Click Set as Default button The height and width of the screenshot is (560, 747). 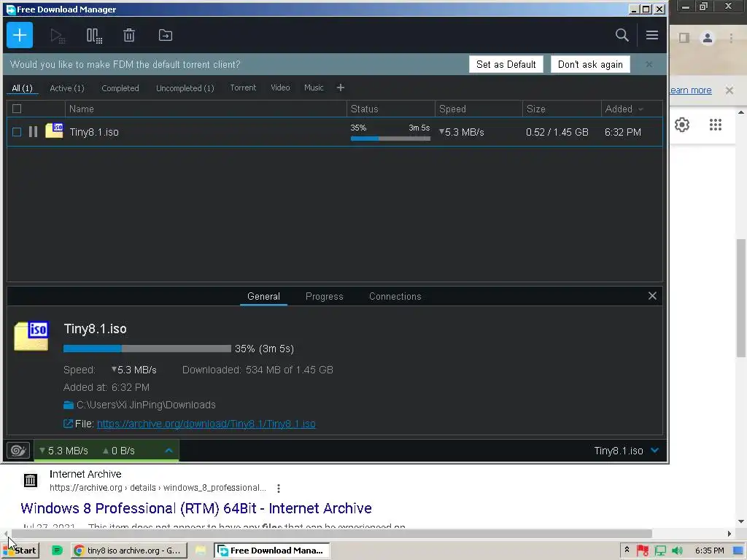(506, 64)
